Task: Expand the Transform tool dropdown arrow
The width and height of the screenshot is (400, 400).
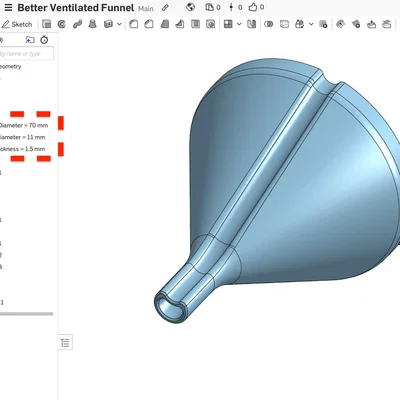Action: 311,24
